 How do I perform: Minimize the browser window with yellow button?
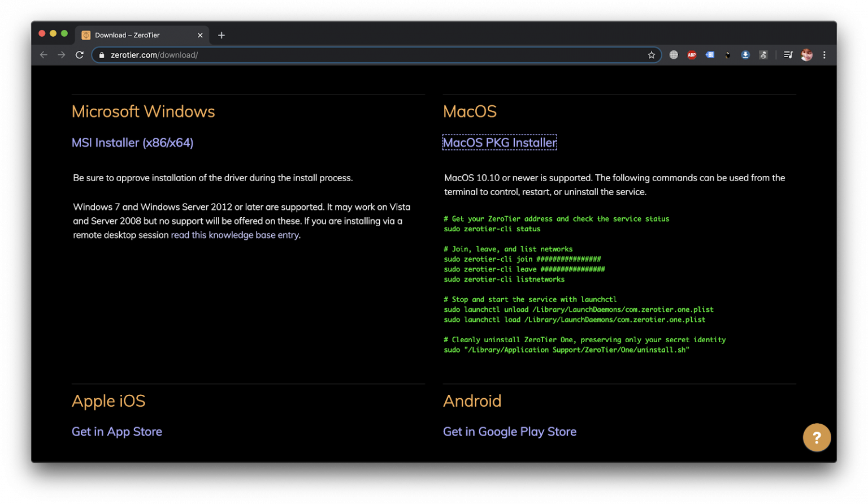click(53, 34)
